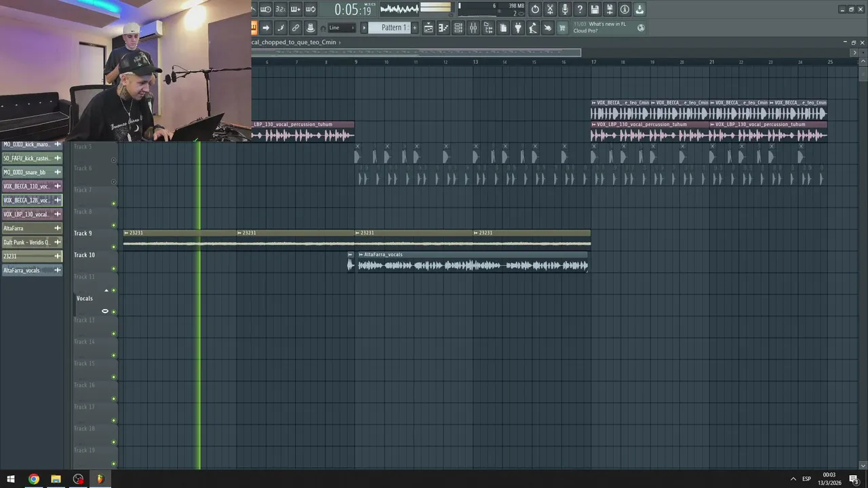Open audio editor scissors icon
The width and height of the screenshot is (868, 488).
point(550,9)
